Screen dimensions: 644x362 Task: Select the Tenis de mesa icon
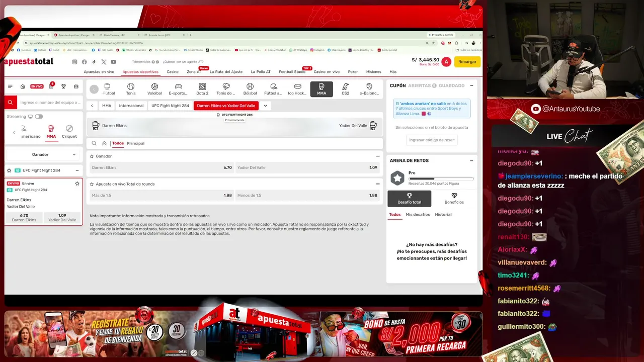[x=226, y=89]
